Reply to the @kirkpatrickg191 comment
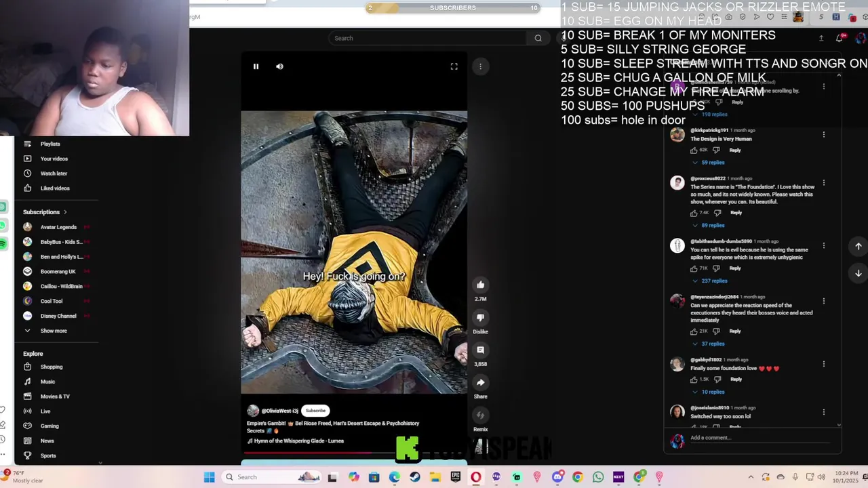This screenshot has width=868, height=488. [735, 150]
